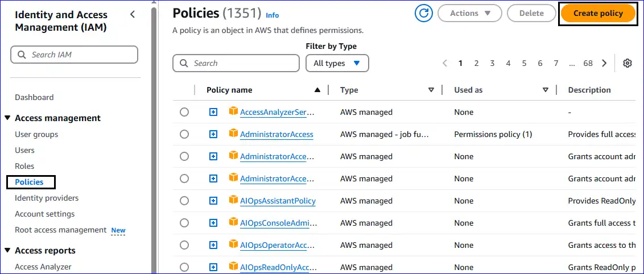
Task: Open Identity providers in the sidebar
Action: [47, 198]
